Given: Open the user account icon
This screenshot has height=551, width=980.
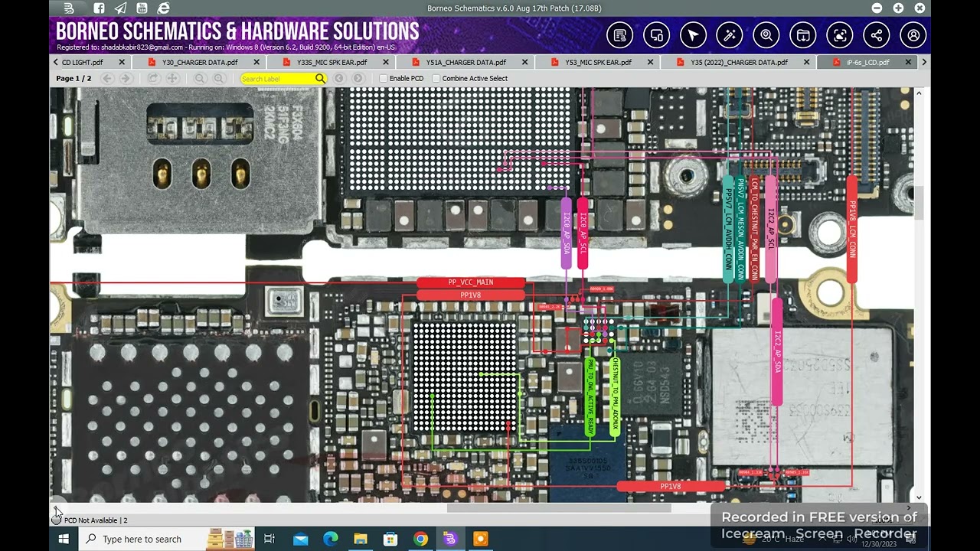Looking at the screenshot, I should click(x=913, y=35).
